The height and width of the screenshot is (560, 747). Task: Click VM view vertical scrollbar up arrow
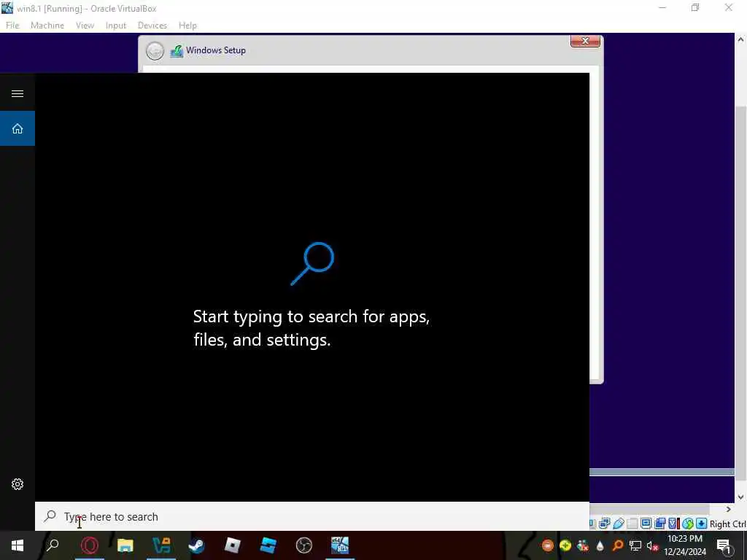point(740,39)
